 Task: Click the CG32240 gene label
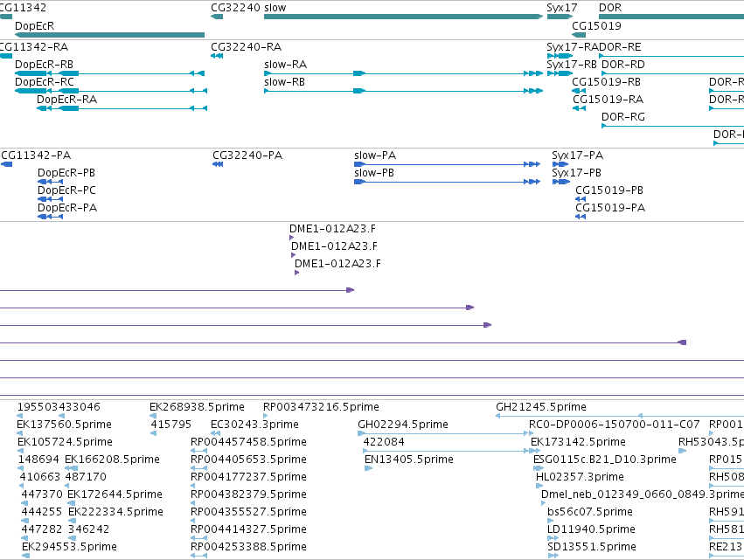coord(235,8)
